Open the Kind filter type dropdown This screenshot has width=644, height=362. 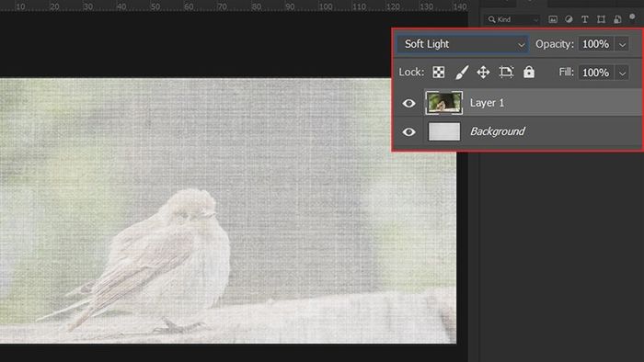(x=512, y=19)
